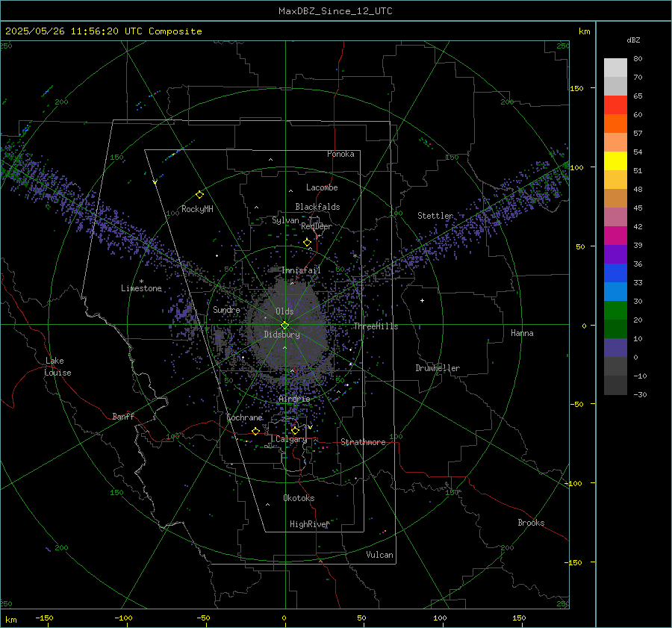This screenshot has width=672, height=628.
Task: Click the Brooks map label
Action: click(x=531, y=523)
